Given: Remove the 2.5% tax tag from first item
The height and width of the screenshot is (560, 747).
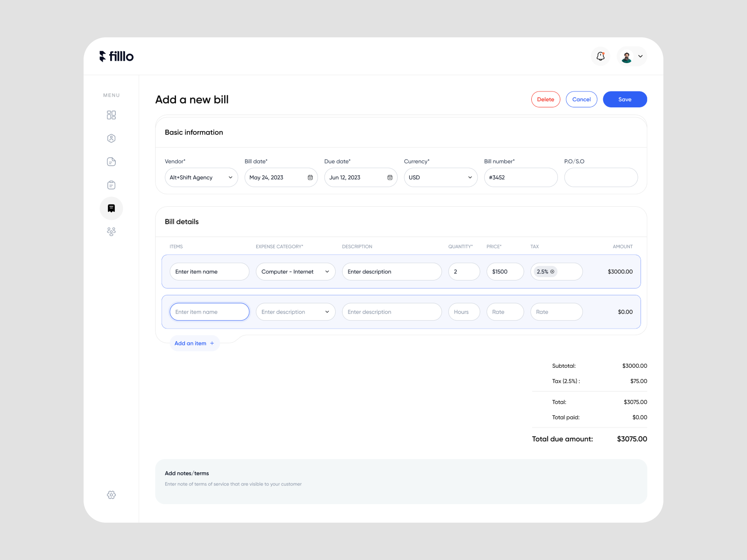Looking at the screenshot, I should pyautogui.click(x=552, y=271).
